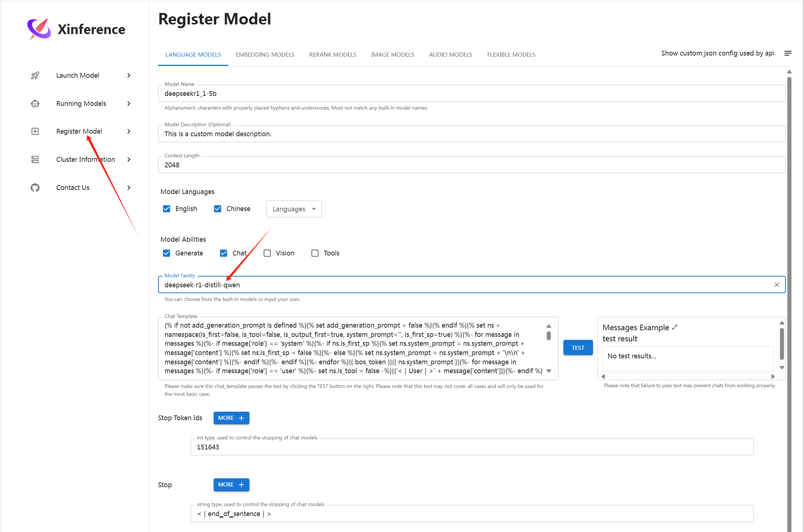Image resolution: width=804 pixels, height=532 pixels.
Task: Click the Xinference logo icon
Action: click(39, 29)
